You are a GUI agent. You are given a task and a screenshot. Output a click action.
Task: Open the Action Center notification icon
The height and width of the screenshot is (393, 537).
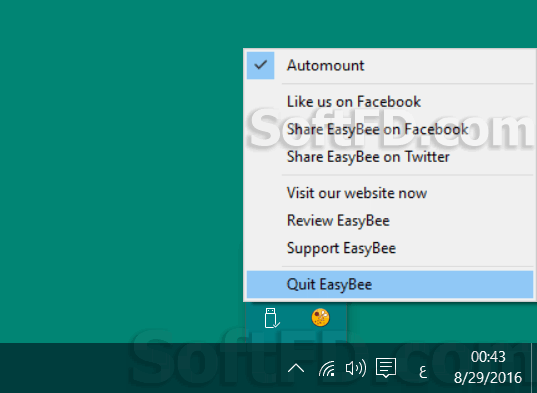click(x=386, y=368)
